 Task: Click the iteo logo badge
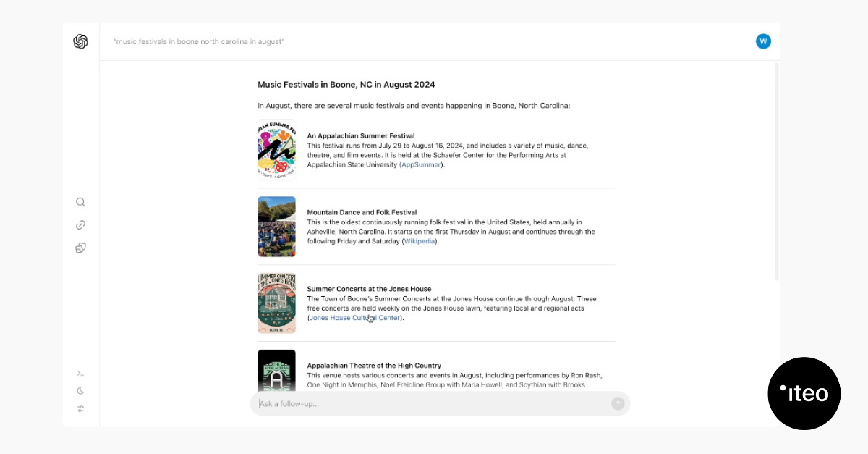click(804, 393)
